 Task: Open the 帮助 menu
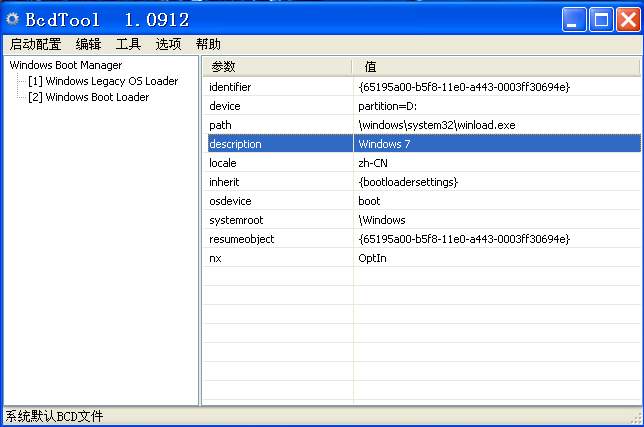(x=208, y=44)
